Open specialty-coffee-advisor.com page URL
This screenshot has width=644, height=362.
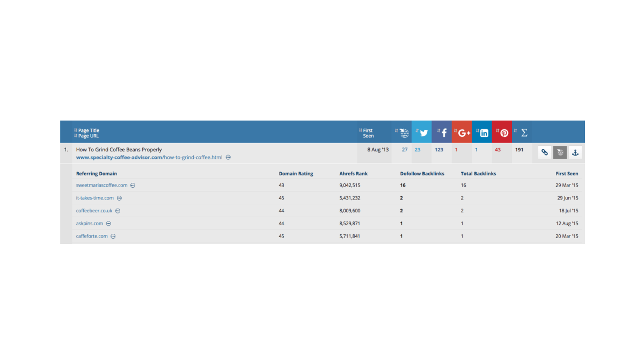(x=149, y=158)
